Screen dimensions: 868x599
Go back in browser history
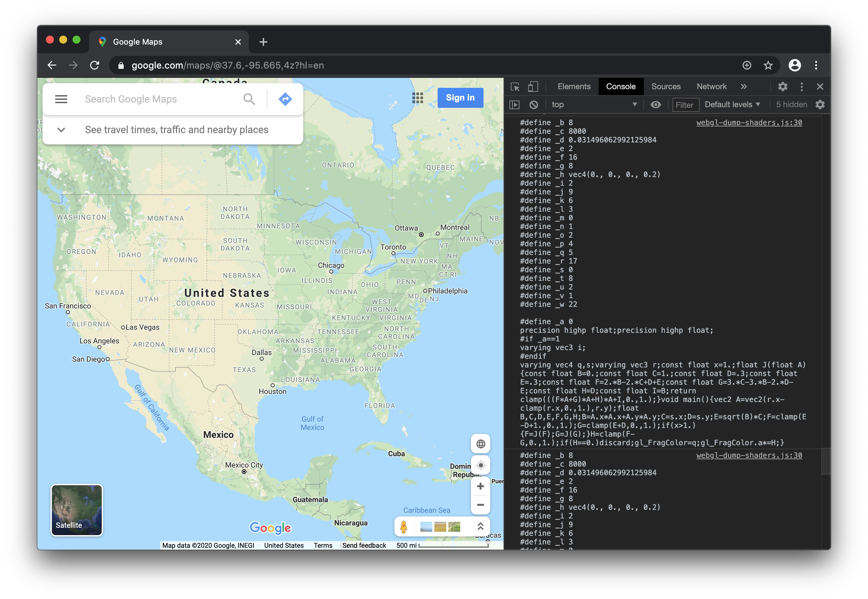tap(52, 65)
